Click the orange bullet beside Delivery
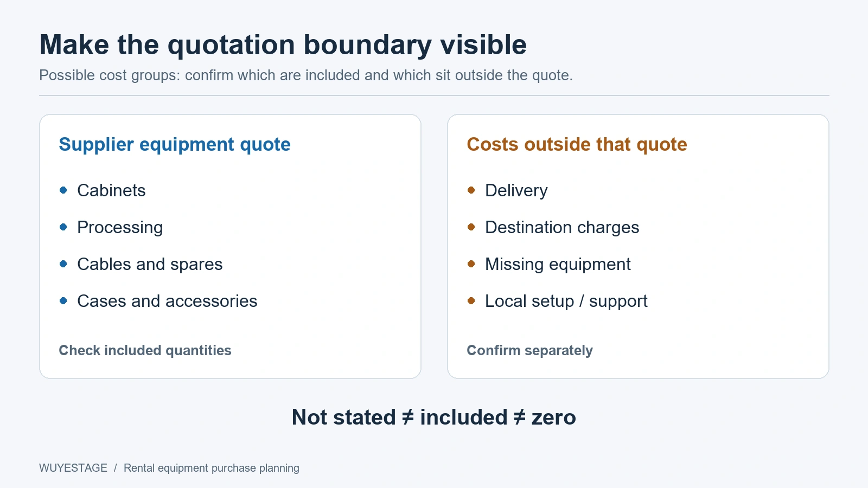 pyautogui.click(x=471, y=190)
